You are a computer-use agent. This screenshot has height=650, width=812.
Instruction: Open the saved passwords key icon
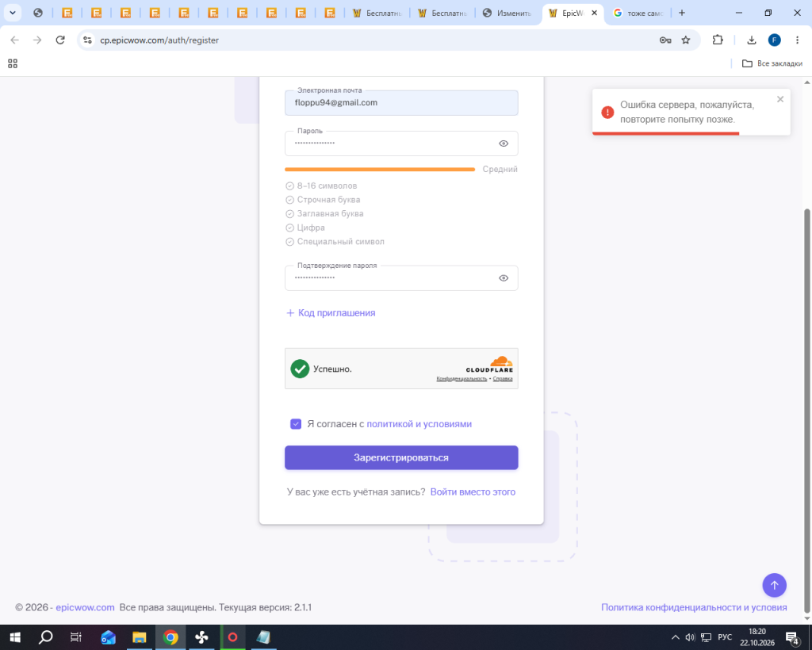(665, 40)
